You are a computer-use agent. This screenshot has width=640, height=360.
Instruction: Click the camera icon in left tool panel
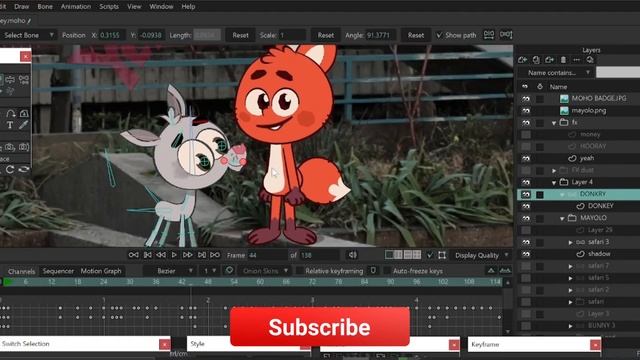pyautogui.click(x=10, y=147)
